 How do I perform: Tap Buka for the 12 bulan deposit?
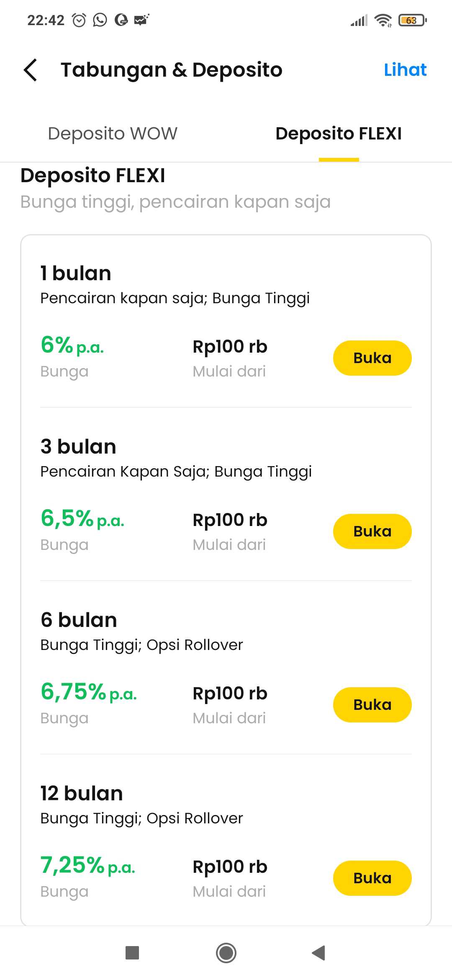pyautogui.click(x=372, y=878)
